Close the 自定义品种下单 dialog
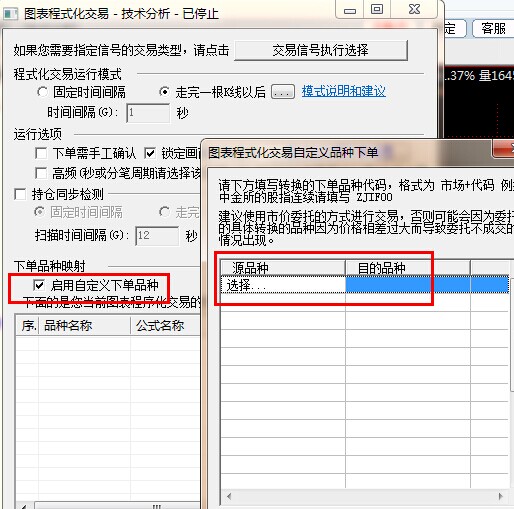 [x=504, y=148]
